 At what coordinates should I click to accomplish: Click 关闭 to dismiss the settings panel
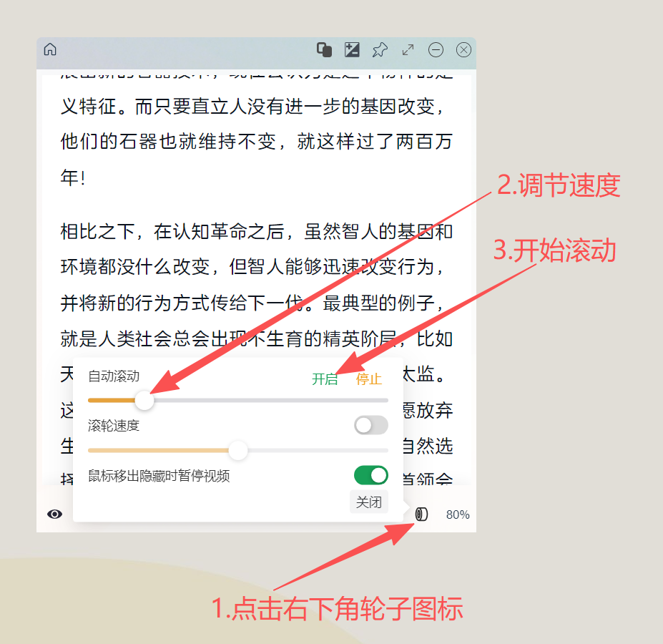[x=369, y=502]
